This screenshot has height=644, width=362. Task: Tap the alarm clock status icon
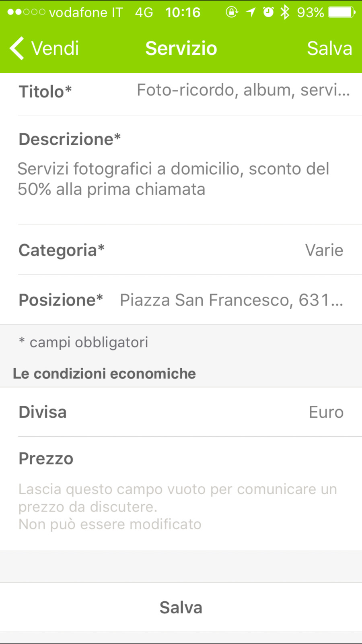[268, 12]
